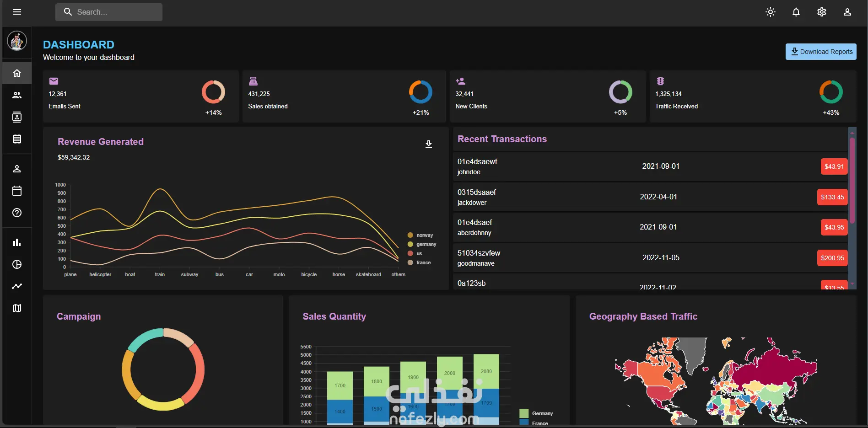Open the settings gear icon
Viewport: 868px width, 428px height.
[822, 12]
